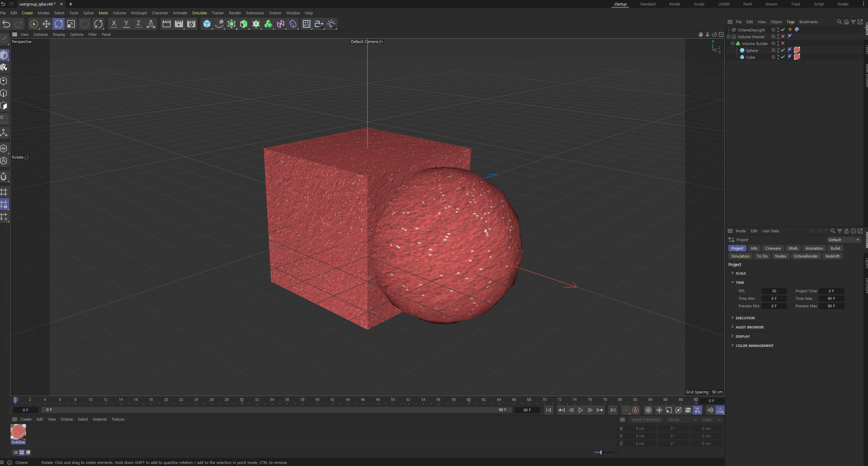Viewport: 868px width, 466px height.
Task: Expand the DISPLAY section
Action: pyautogui.click(x=732, y=336)
